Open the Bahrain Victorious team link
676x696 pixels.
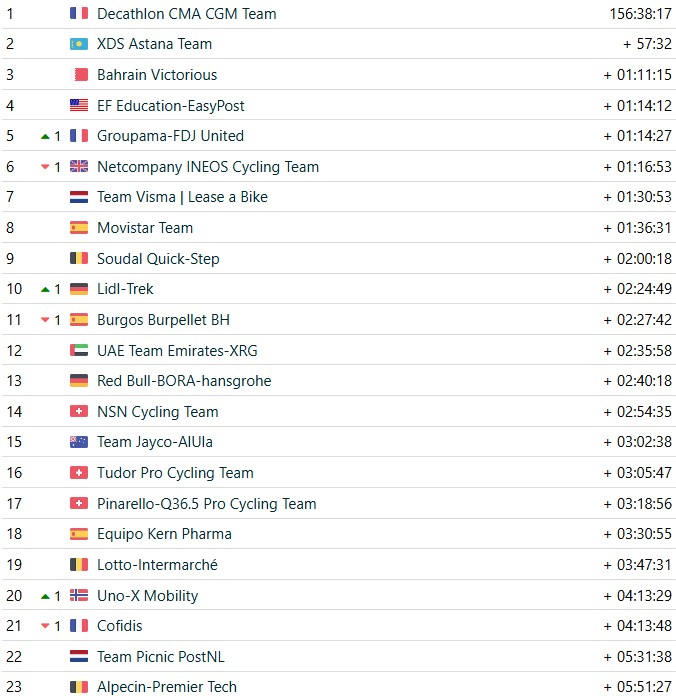(157, 75)
